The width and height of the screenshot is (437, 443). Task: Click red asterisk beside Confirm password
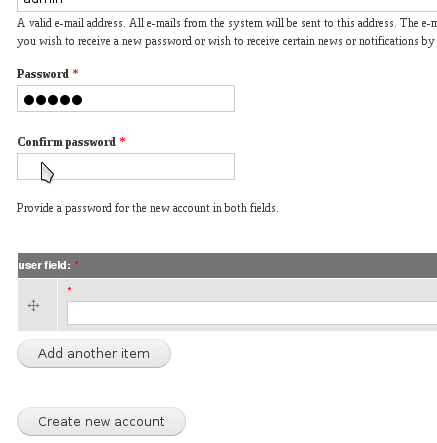122,140
